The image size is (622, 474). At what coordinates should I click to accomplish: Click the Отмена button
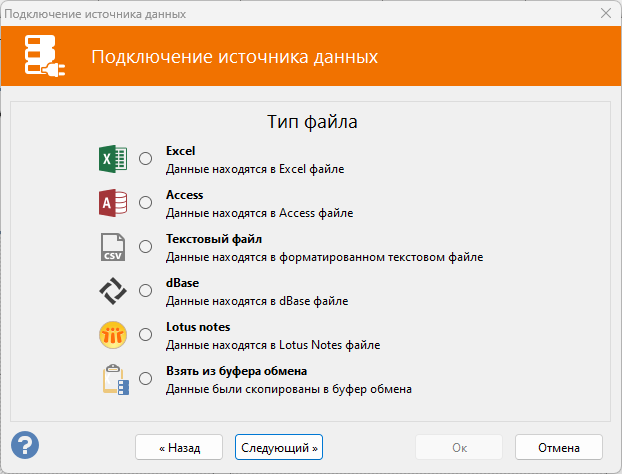click(559, 446)
